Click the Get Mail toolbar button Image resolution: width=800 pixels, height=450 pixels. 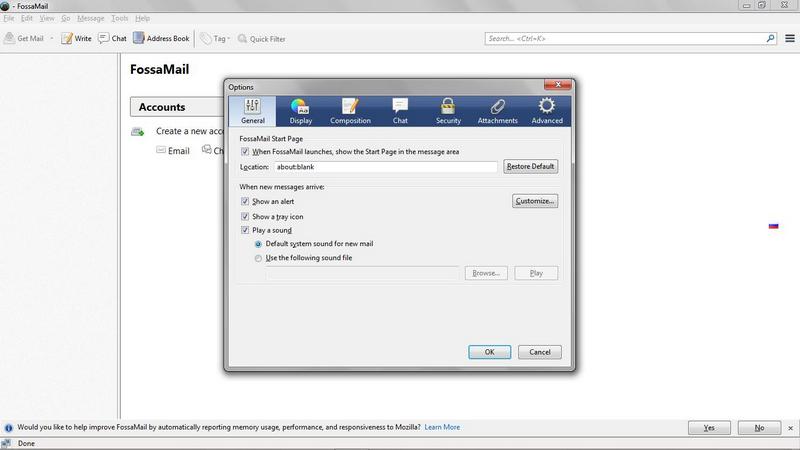click(x=23, y=38)
